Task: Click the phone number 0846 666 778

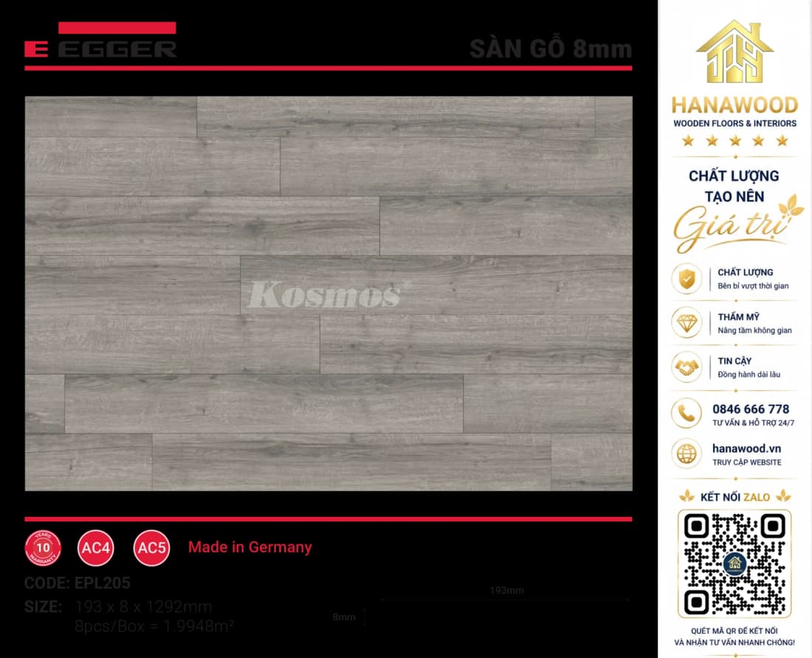Action: 751,409
